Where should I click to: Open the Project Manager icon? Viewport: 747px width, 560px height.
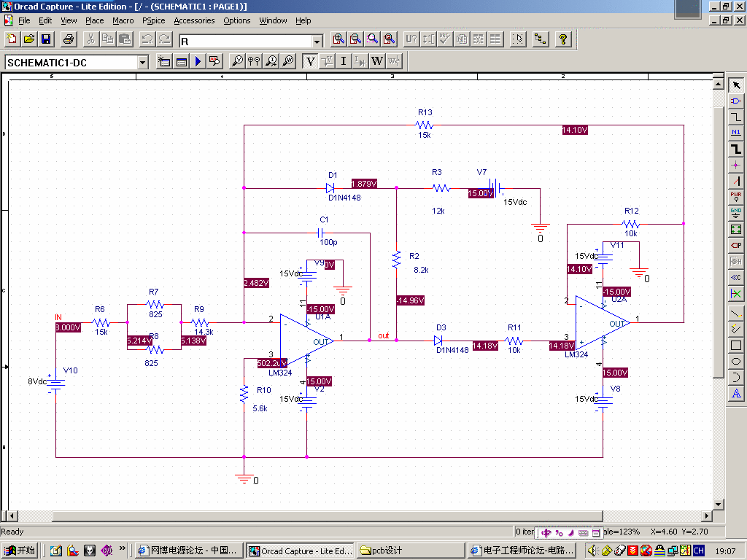pos(540,39)
